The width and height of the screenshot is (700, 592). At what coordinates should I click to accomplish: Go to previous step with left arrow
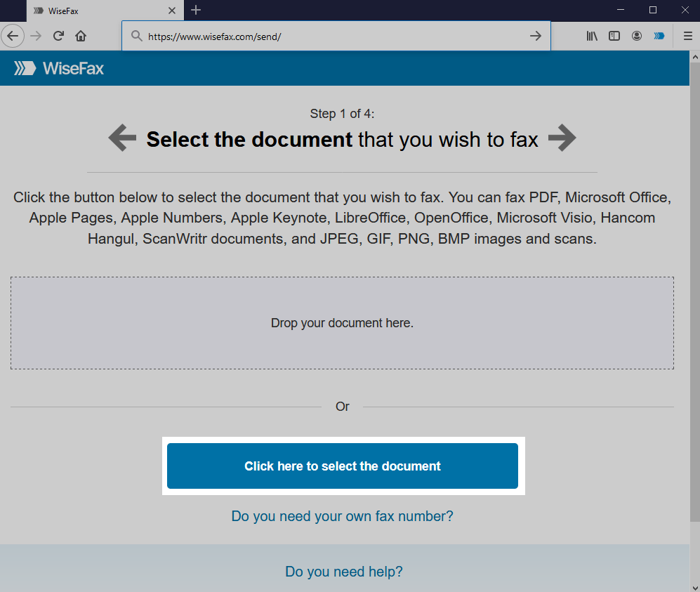click(122, 138)
